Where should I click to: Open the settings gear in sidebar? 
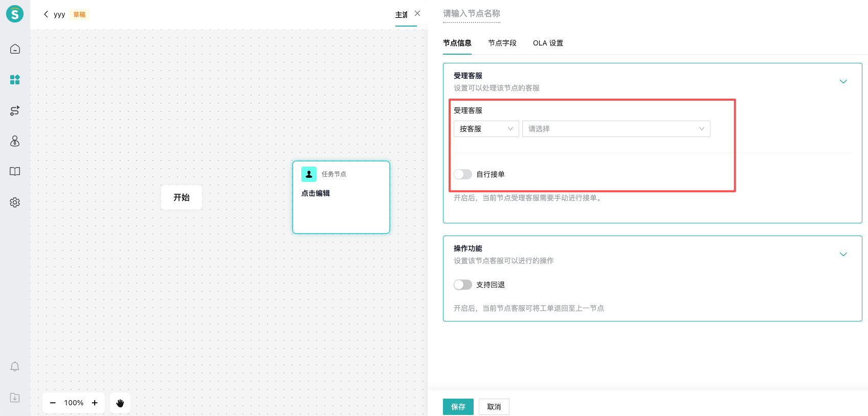[x=15, y=202]
